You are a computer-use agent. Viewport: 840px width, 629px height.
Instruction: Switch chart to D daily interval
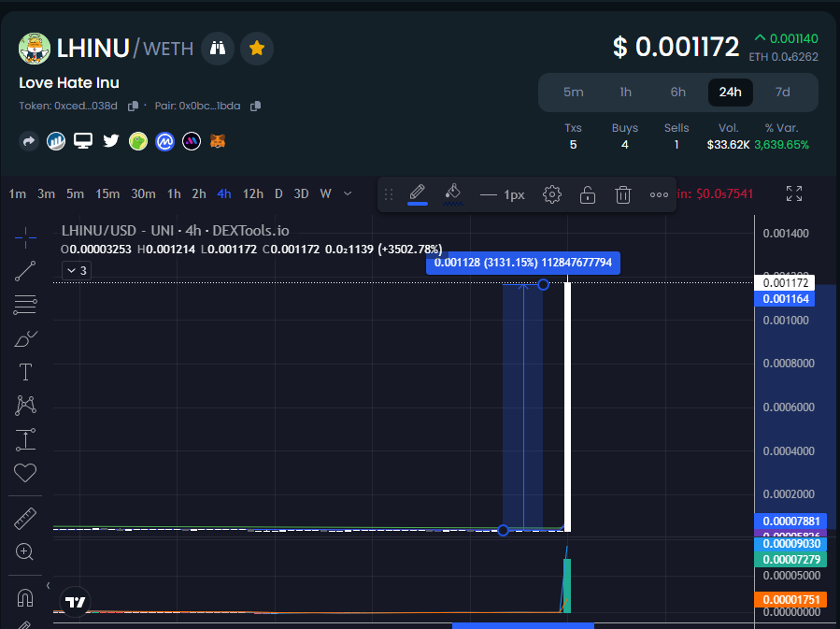tap(278, 194)
